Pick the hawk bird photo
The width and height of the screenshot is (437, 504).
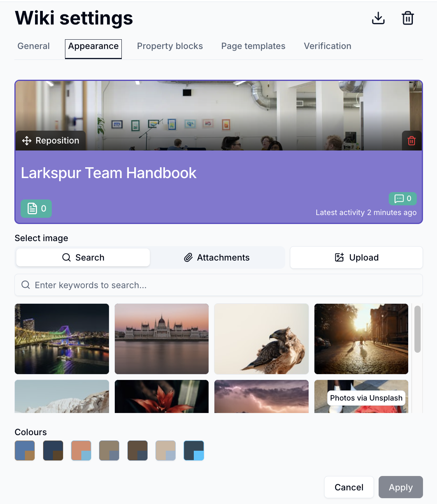pyautogui.click(x=261, y=339)
